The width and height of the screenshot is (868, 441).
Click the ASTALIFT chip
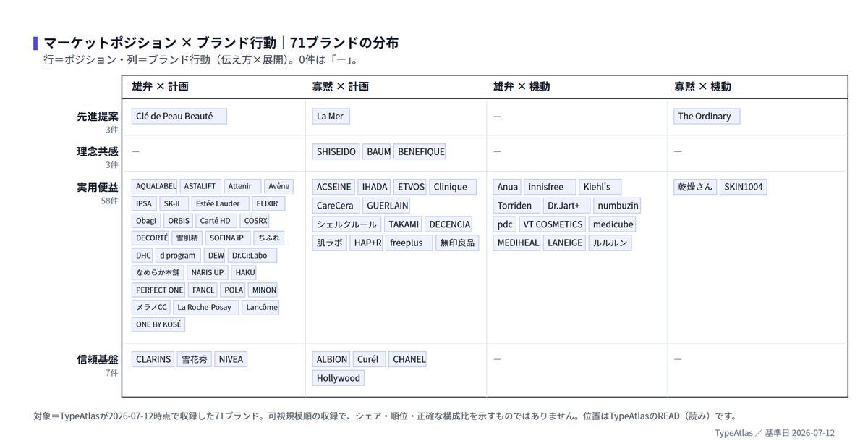click(200, 186)
